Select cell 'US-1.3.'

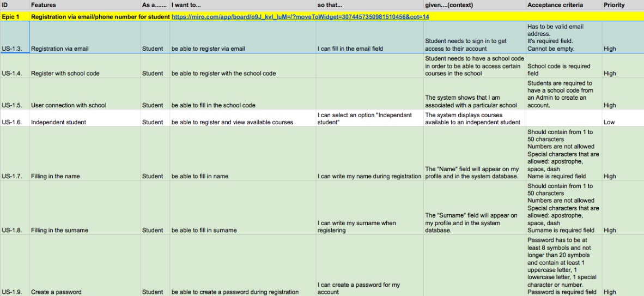pos(15,38)
